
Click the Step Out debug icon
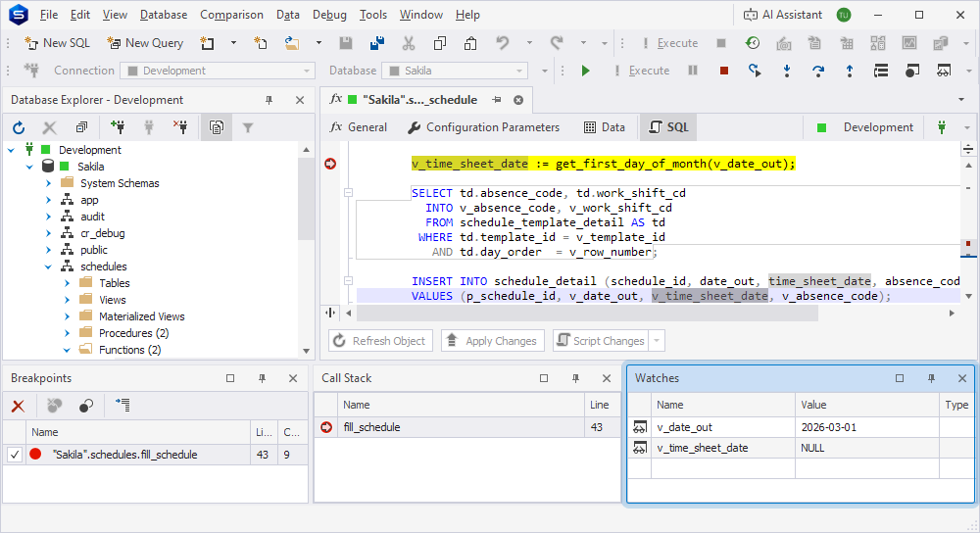pos(850,71)
